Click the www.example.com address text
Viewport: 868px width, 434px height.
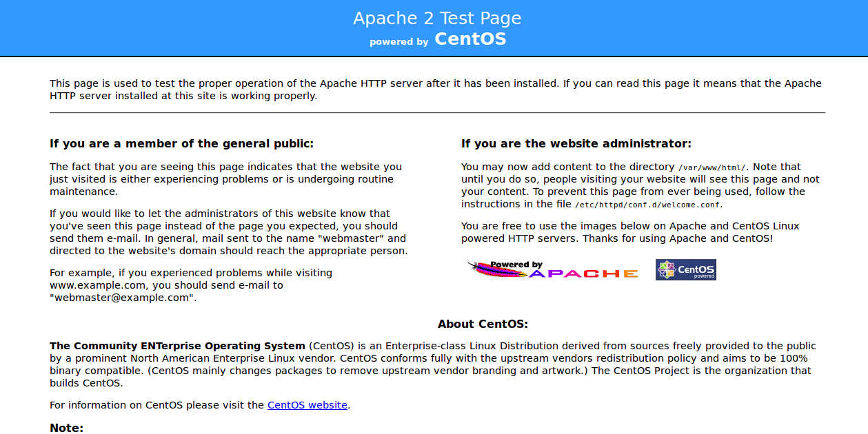pyautogui.click(x=97, y=285)
